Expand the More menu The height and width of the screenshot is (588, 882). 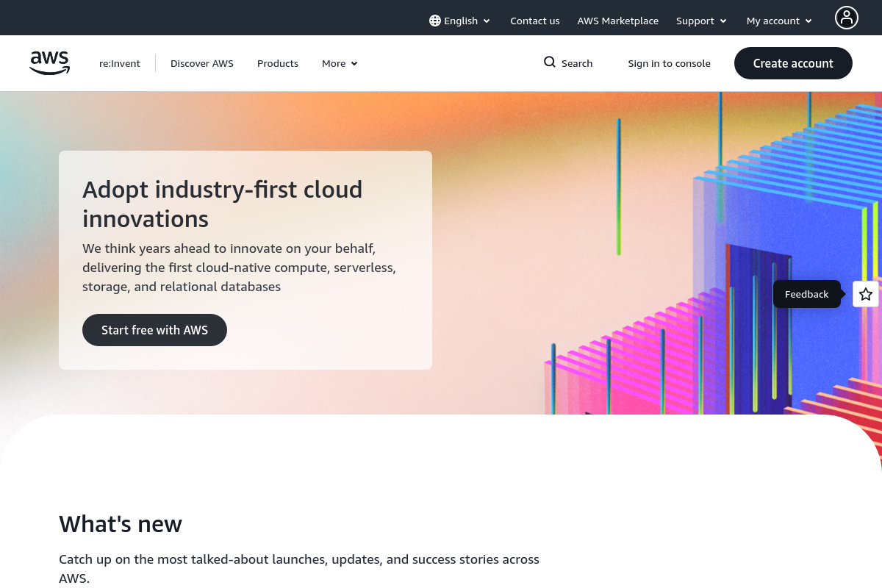tap(340, 63)
